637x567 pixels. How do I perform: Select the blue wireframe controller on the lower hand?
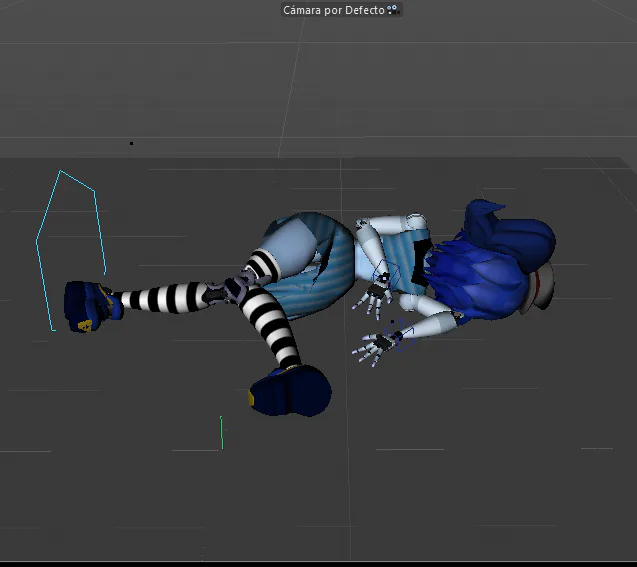tap(400, 335)
